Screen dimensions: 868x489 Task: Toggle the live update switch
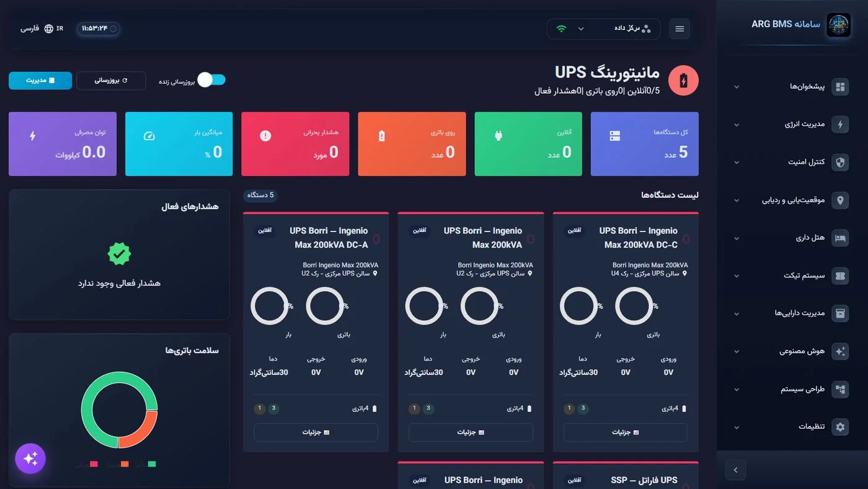coord(211,79)
